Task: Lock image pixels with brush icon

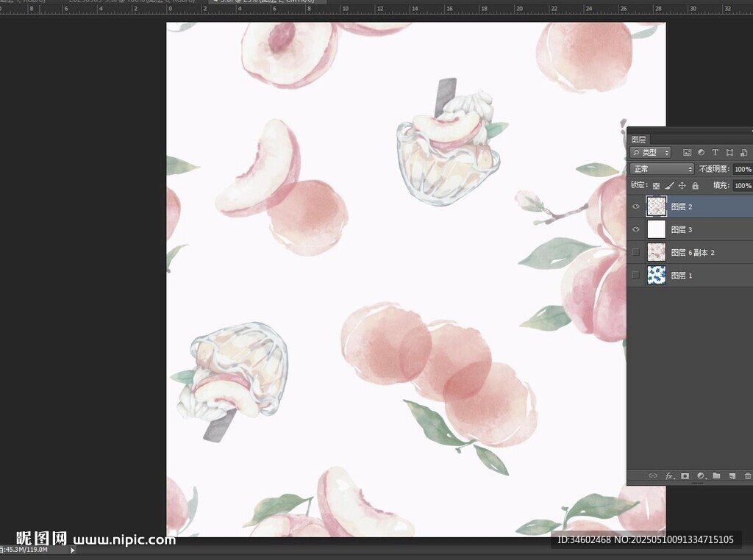Action: click(x=669, y=186)
